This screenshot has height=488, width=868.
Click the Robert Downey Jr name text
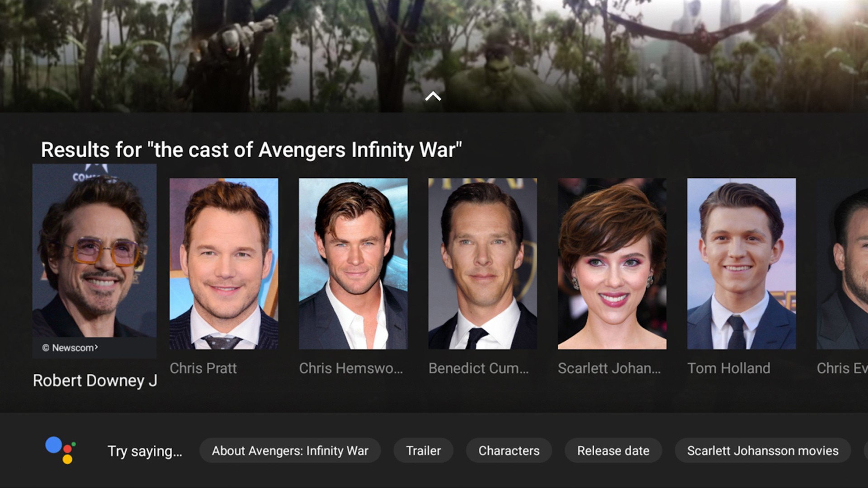pos(95,381)
